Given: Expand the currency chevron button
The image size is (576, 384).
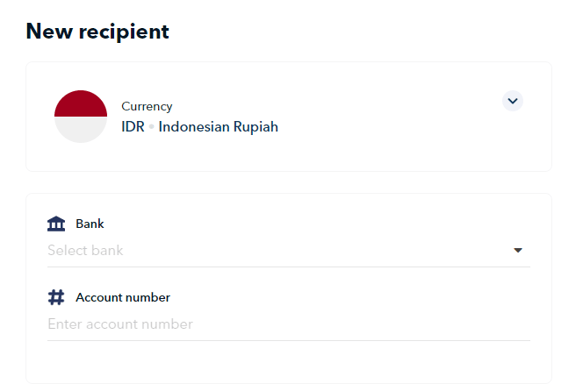Looking at the screenshot, I should tap(512, 101).
